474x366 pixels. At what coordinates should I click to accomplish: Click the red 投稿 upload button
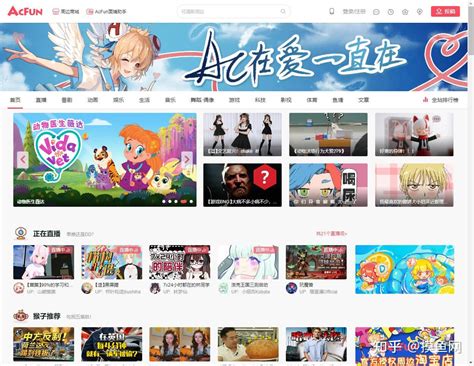point(445,11)
